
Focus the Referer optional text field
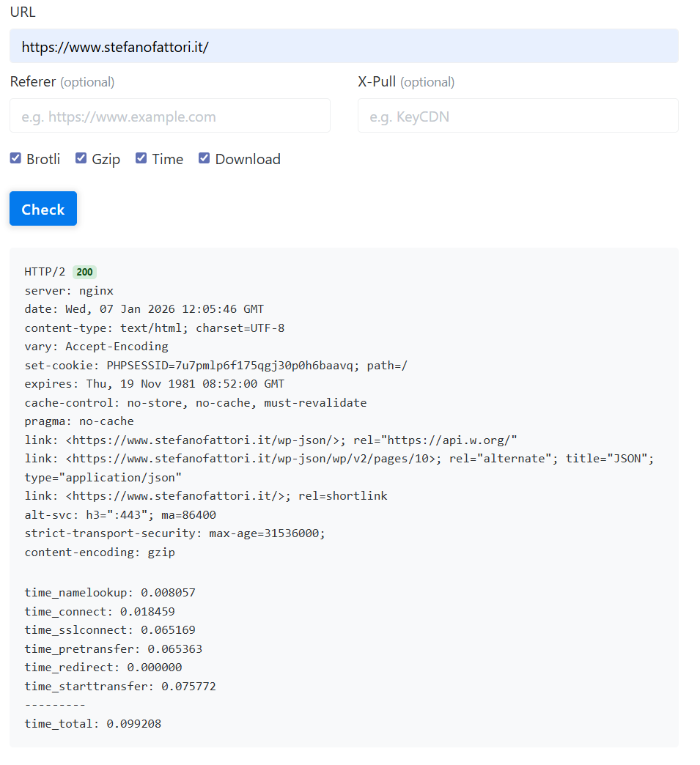tap(169, 116)
